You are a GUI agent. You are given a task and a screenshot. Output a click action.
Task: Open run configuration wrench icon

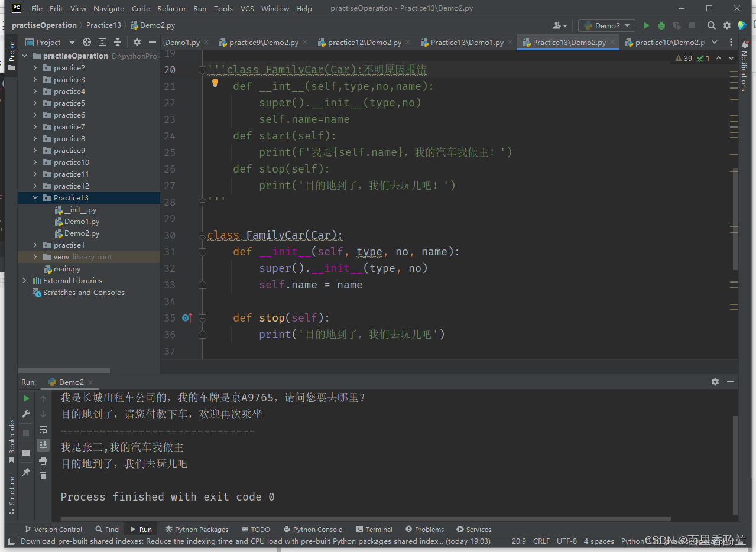point(26,414)
